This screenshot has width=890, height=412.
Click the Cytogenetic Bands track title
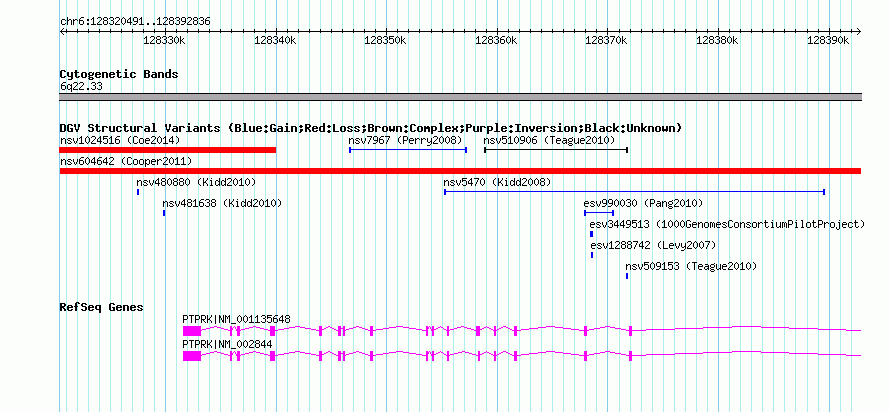tap(119, 74)
